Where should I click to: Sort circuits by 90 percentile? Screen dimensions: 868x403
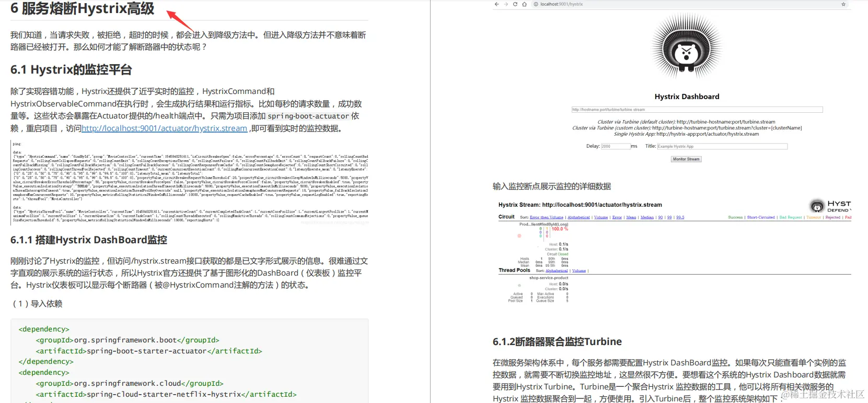pyautogui.click(x=661, y=217)
